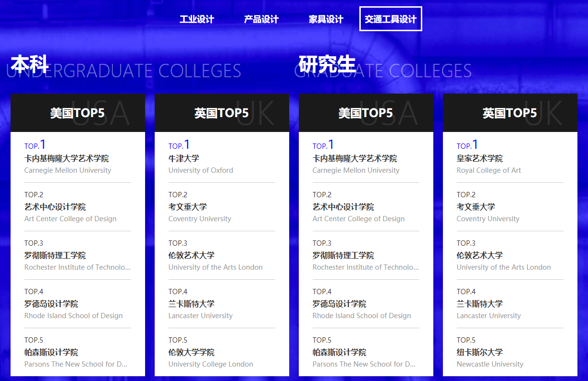Select 帕森斯设计学院 in undergraduate USA list
Screen dimensions: 588x381
(x=51, y=352)
